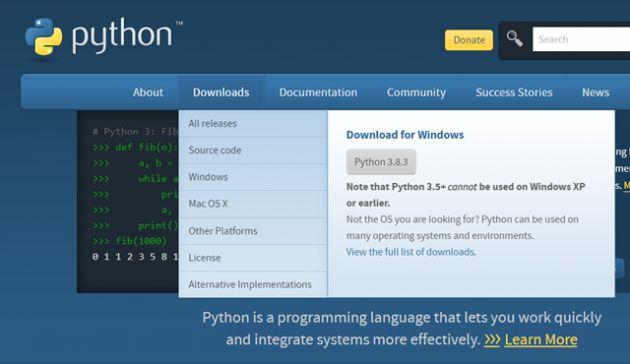Screen dimensions: 630x364
Task: Open the About menu
Action: point(148,92)
